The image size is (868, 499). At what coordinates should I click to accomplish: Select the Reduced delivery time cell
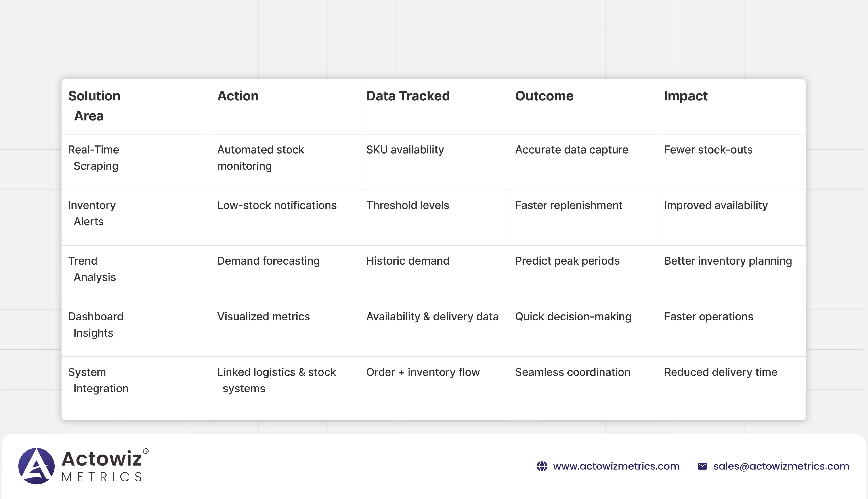[x=720, y=372]
